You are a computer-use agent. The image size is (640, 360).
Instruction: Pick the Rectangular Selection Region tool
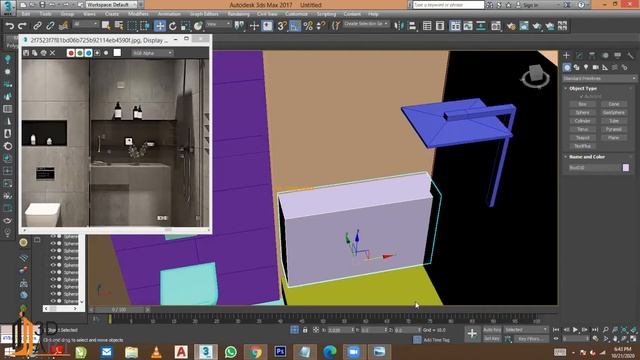click(132, 26)
